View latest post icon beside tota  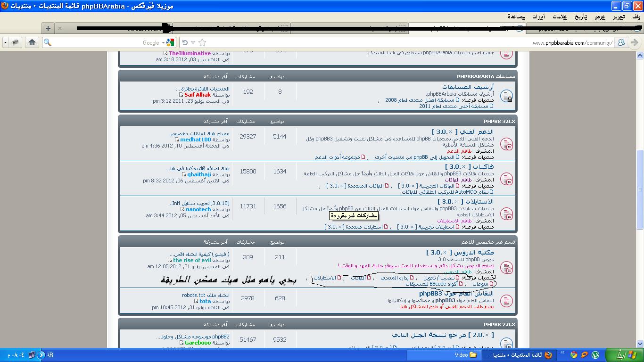pos(196,301)
